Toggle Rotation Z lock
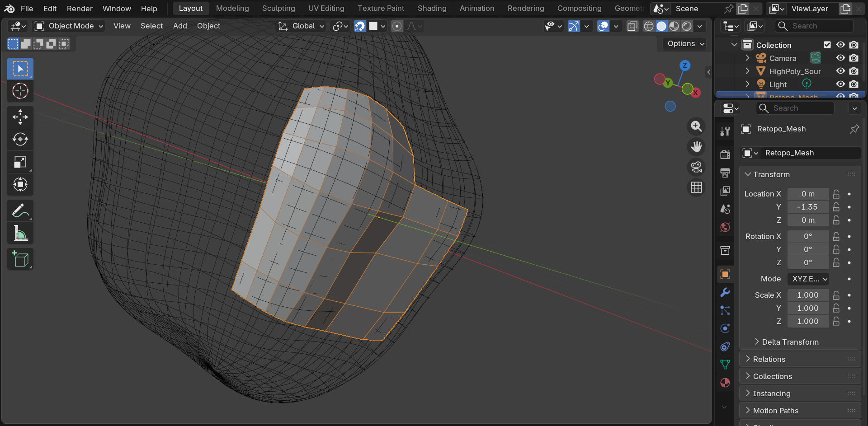The height and width of the screenshot is (426, 868). pyautogui.click(x=836, y=262)
